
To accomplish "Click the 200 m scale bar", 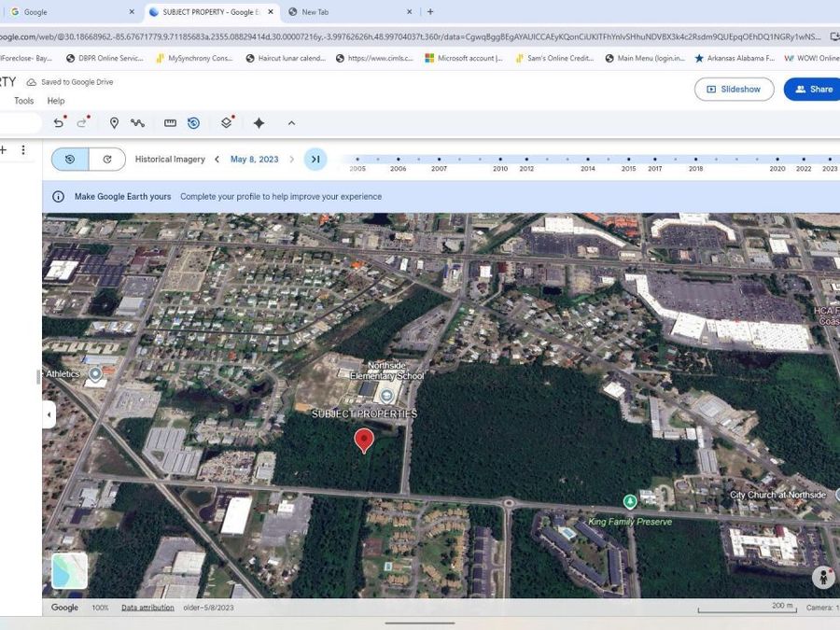I will pyautogui.click(x=748, y=608).
